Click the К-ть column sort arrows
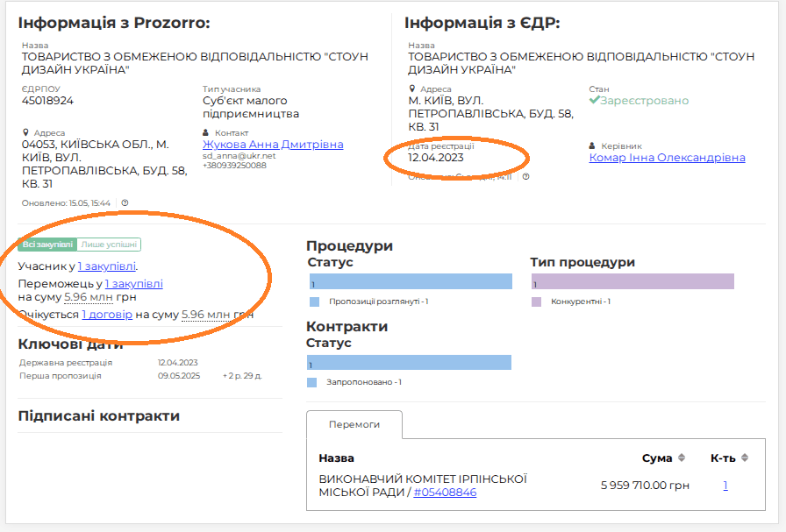 [745, 458]
